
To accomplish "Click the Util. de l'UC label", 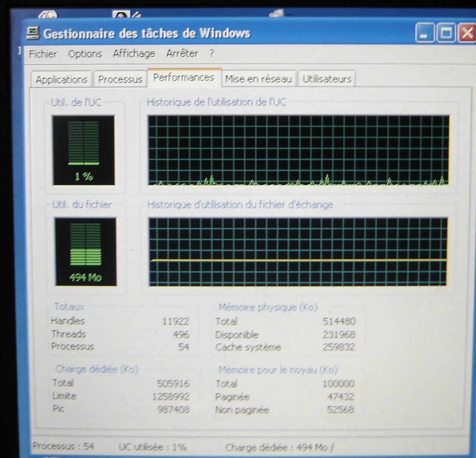I will [76, 102].
